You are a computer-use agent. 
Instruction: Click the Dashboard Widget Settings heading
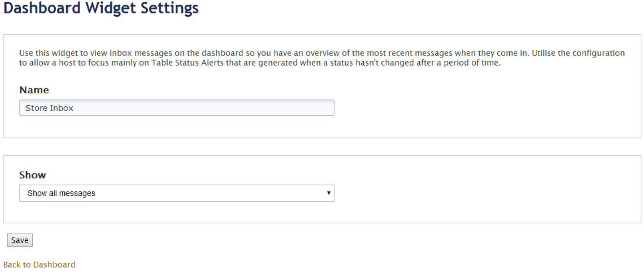(x=101, y=8)
